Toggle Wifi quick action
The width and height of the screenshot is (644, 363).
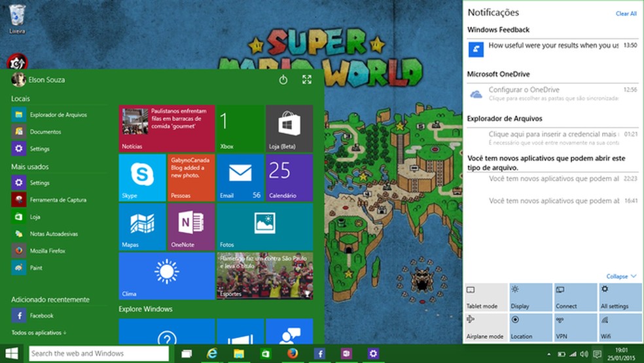[x=620, y=327]
